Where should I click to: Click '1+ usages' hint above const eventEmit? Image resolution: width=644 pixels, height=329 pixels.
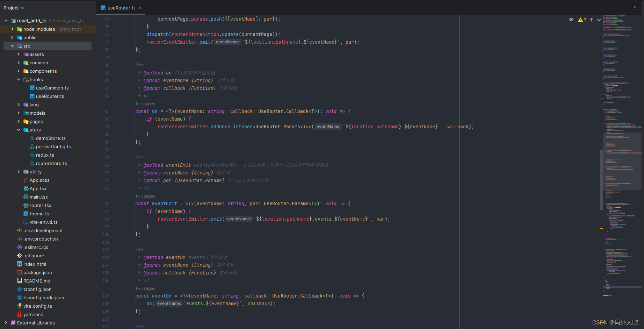click(145, 196)
